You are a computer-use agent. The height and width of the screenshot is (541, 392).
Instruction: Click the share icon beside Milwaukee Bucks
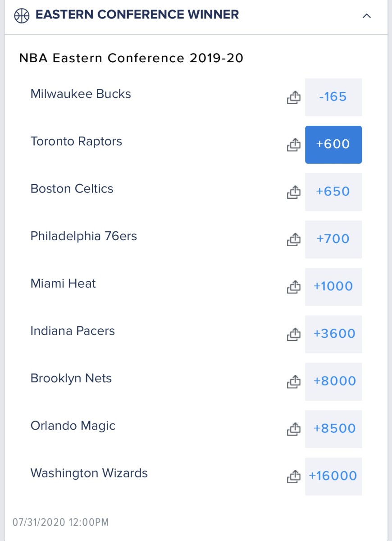[293, 97]
